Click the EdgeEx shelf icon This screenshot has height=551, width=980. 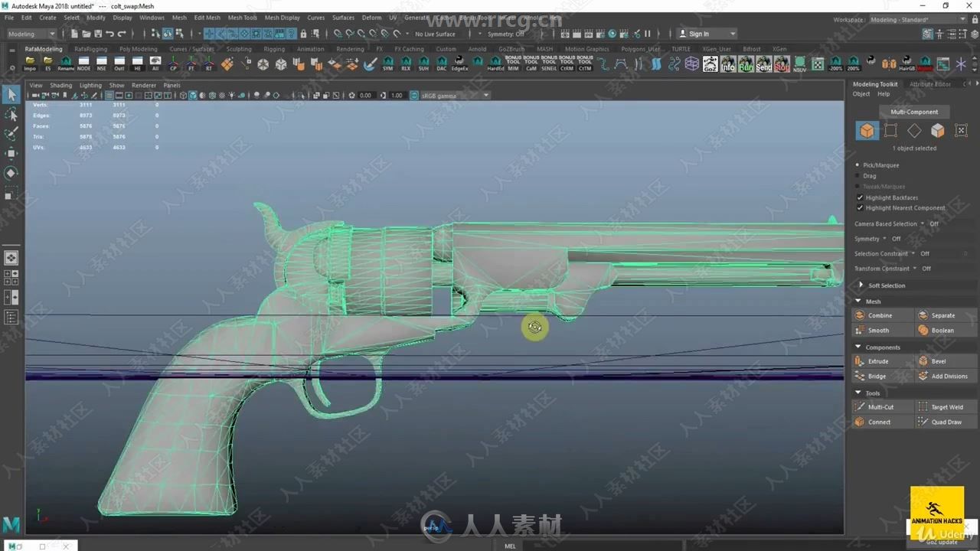459,64
